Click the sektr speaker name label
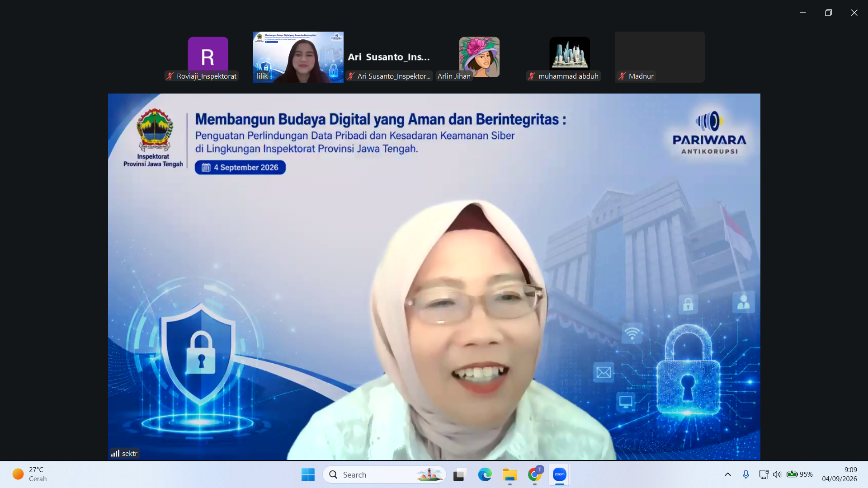The image size is (868, 488). point(130,453)
